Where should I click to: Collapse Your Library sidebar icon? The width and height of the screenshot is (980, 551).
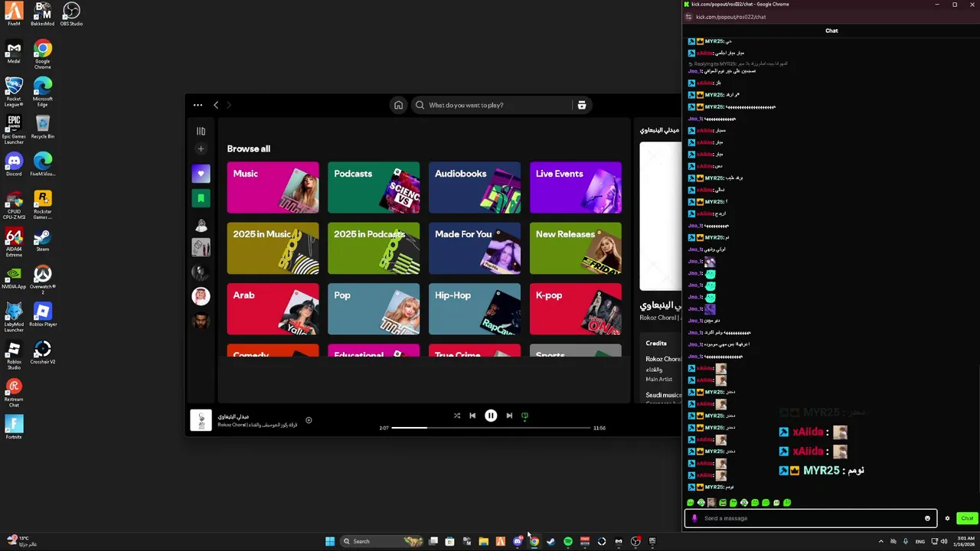tap(201, 132)
